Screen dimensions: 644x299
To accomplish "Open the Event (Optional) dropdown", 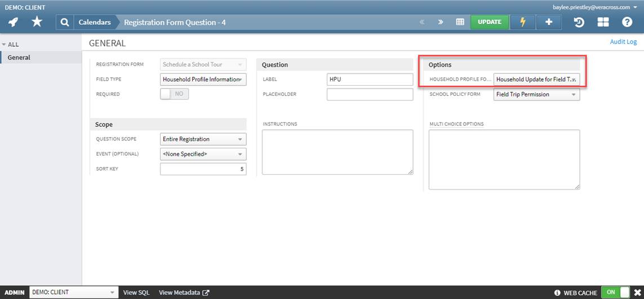I will pyautogui.click(x=203, y=154).
